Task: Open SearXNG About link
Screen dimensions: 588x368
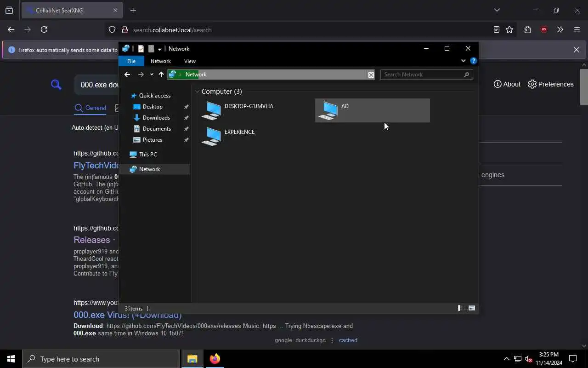Action: pos(507,84)
